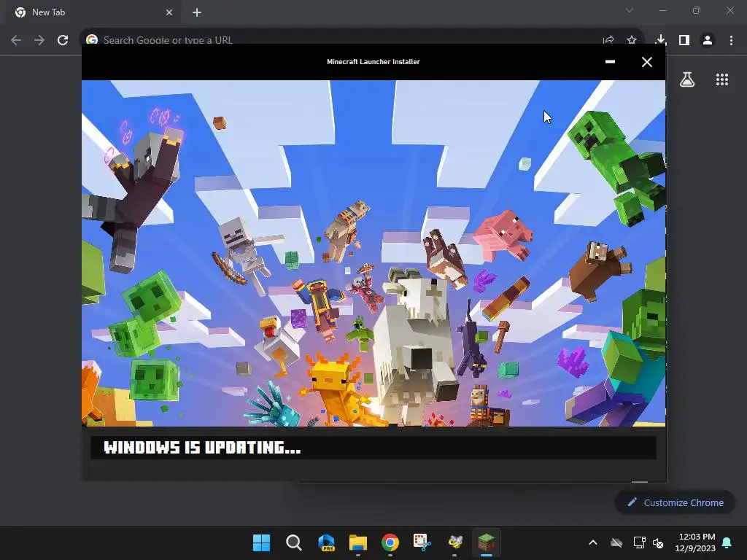
Task: Go forward in Chrome
Action: (x=39, y=40)
